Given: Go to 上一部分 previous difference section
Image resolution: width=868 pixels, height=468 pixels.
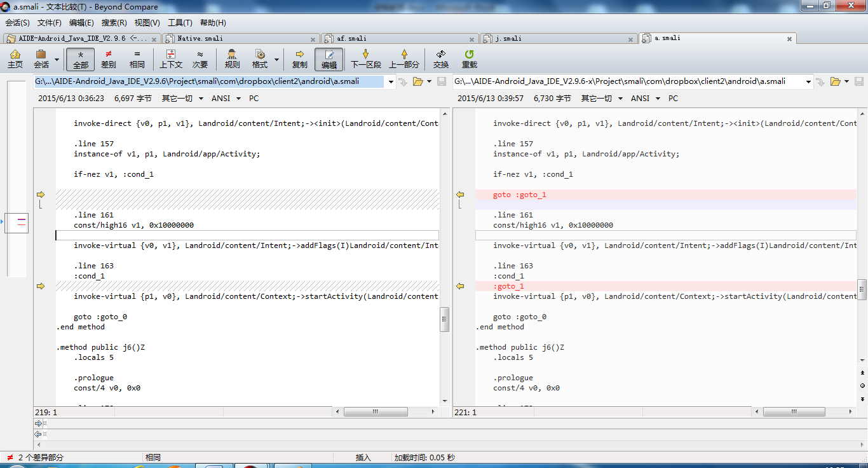Looking at the screenshot, I should coord(404,59).
